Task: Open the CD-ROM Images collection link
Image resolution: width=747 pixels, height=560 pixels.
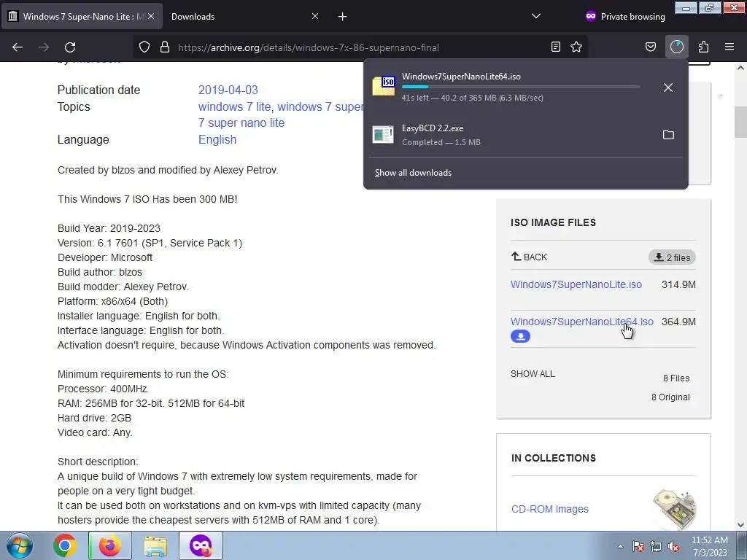Action: tap(550, 509)
